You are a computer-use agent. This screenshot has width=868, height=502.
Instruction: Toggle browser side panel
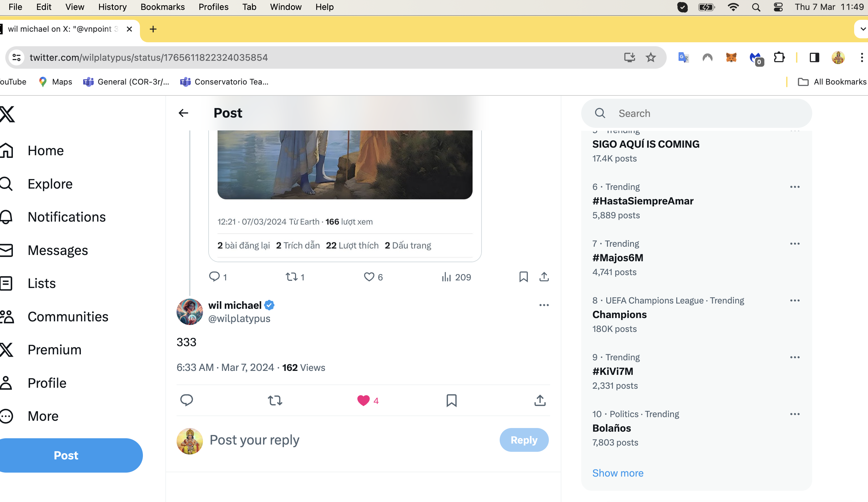pyautogui.click(x=814, y=57)
